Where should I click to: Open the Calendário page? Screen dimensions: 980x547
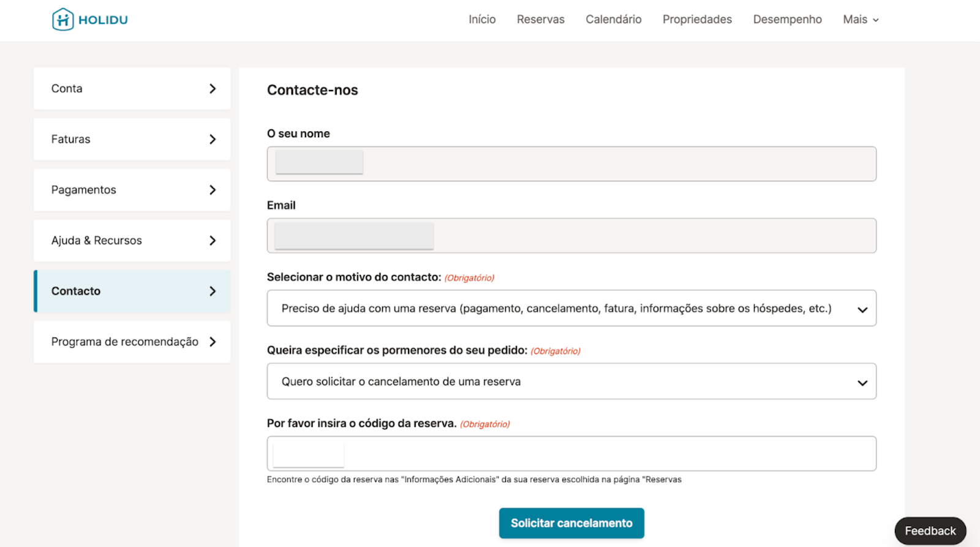614,20
